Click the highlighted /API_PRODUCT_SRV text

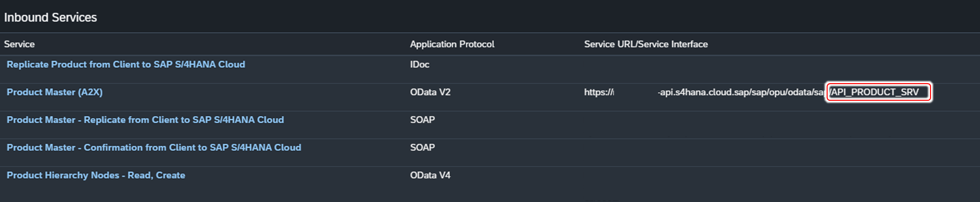tap(875, 92)
